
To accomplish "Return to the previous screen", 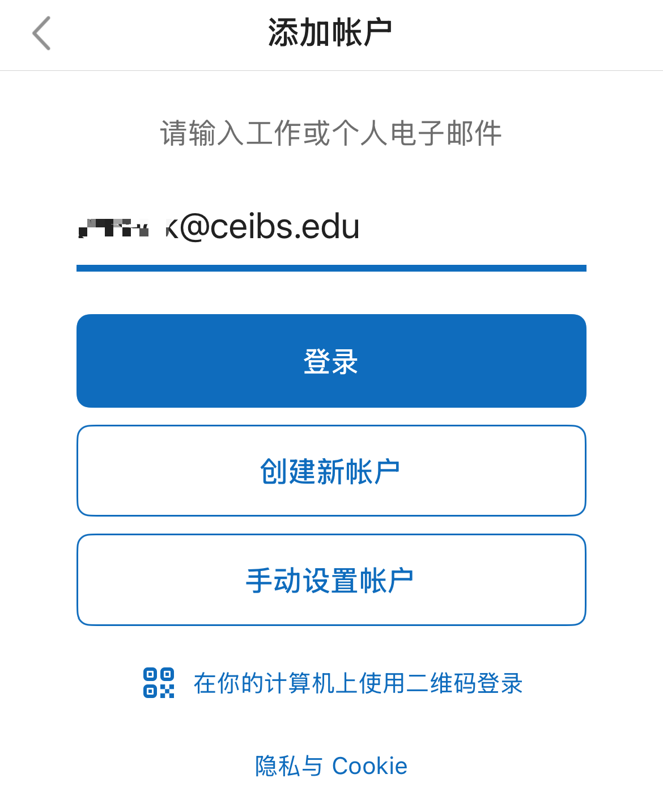I will tap(41, 33).
